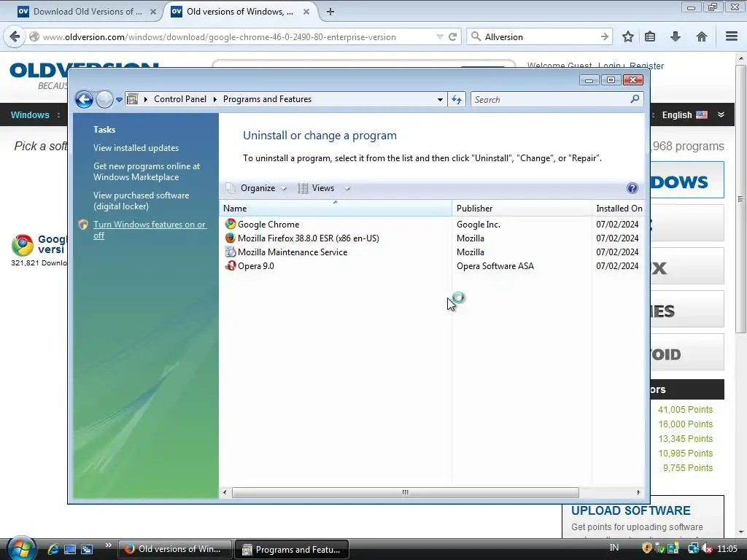This screenshot has width=747, height=560.
Task: Expand the double-chevron beside English
Action: 721,114
